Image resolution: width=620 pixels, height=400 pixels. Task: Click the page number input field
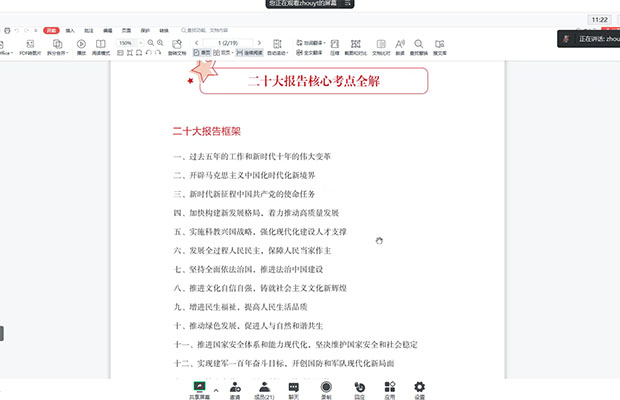227,43
